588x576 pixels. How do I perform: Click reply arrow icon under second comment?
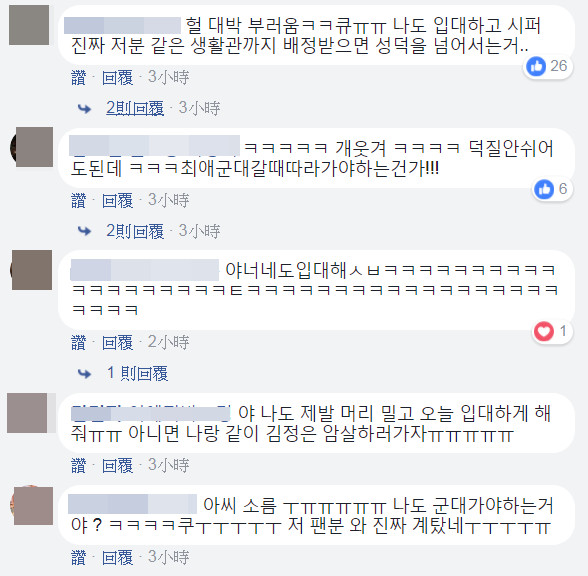point(84,231)
